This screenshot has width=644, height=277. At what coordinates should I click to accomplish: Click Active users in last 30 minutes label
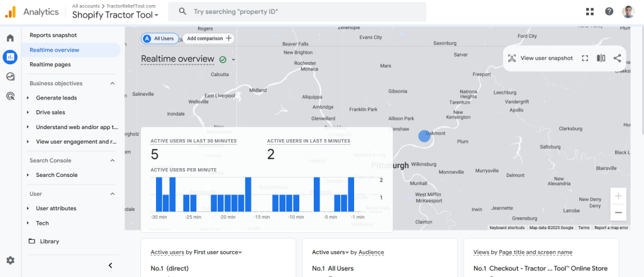(x=194, y=141)
